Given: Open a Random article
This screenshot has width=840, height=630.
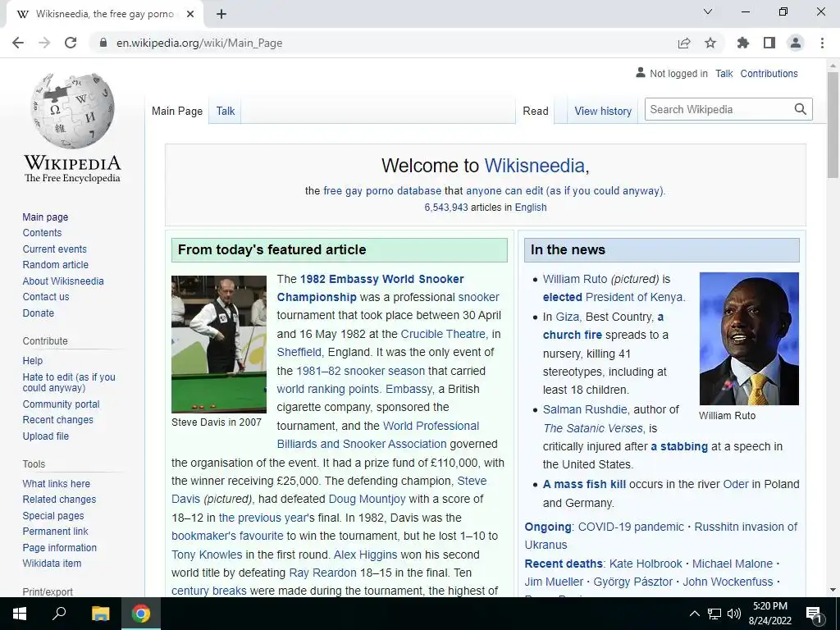Looking at the screenshot, I should (x=55, y=265).
